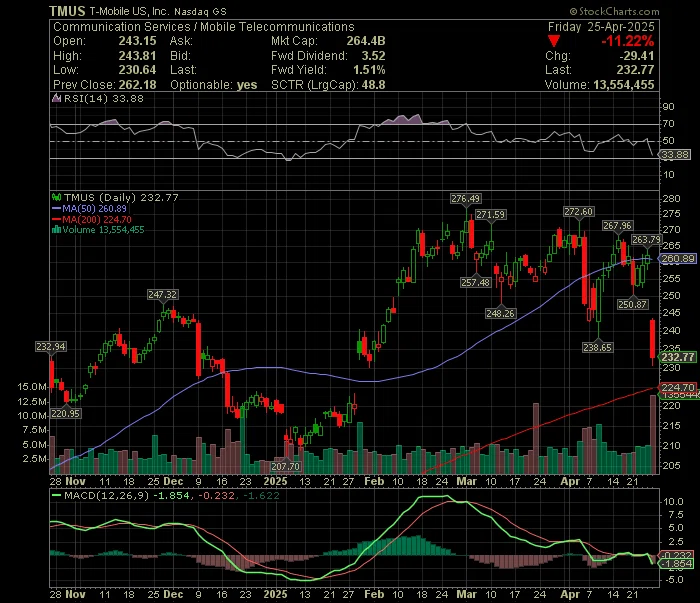700x603 pixels.
Task: Click the Friday 25-Apr-2025 date
Action: pos(601,27)
